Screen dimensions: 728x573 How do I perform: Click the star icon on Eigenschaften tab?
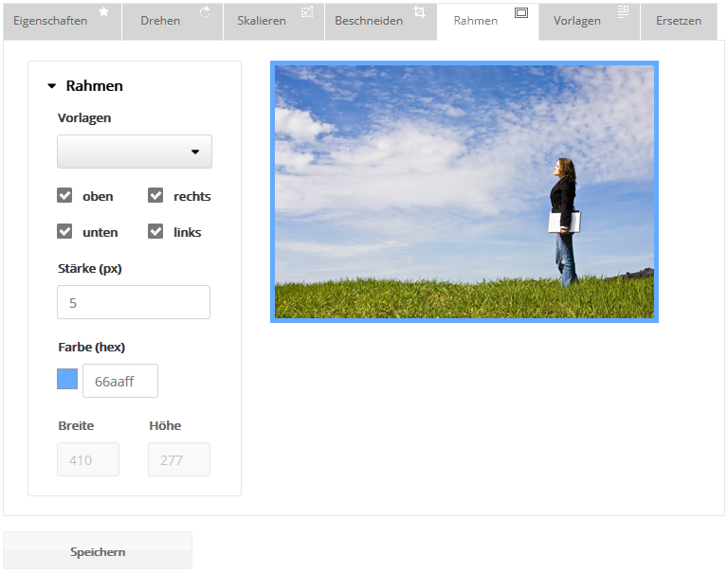pyautogui.click(x=104, y=12)
